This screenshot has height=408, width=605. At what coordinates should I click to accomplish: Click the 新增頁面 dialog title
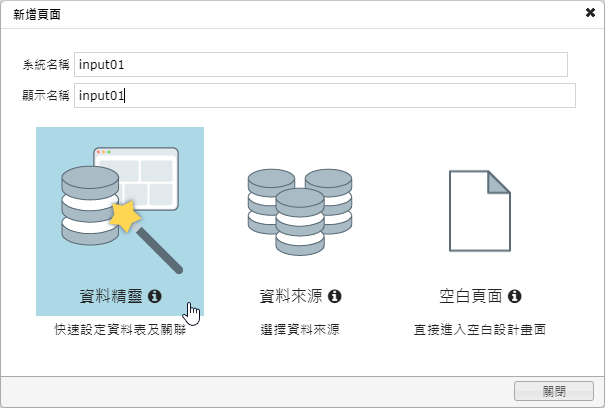tap(35, 14)
